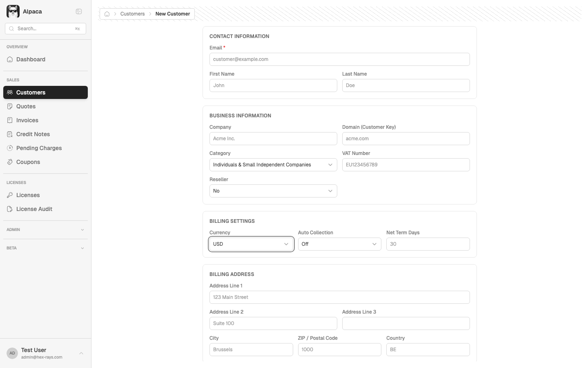588x368 pixels.
Task: Click the Dashboard icon in sidebar
Action: click(x=10, y=59)
